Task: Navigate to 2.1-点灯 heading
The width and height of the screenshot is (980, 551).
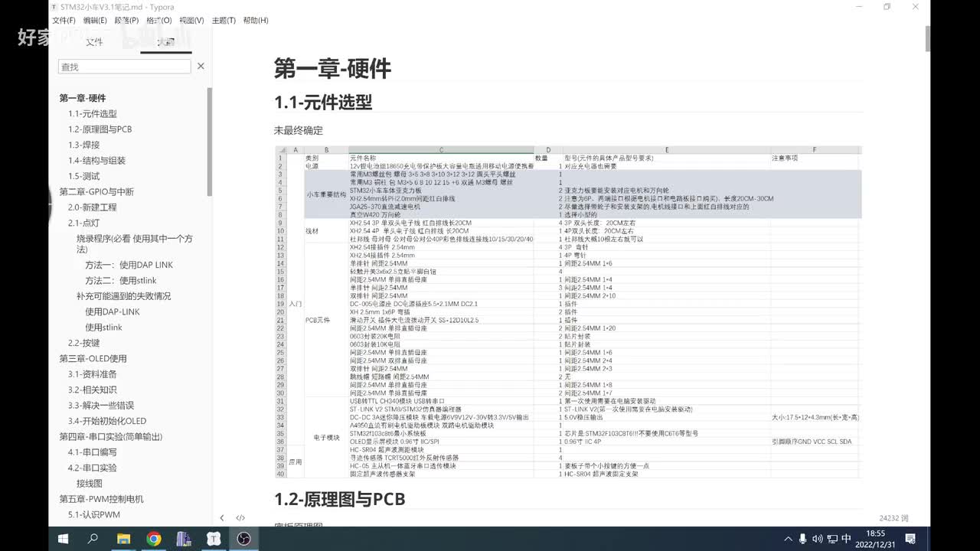Action: [84, 223]
